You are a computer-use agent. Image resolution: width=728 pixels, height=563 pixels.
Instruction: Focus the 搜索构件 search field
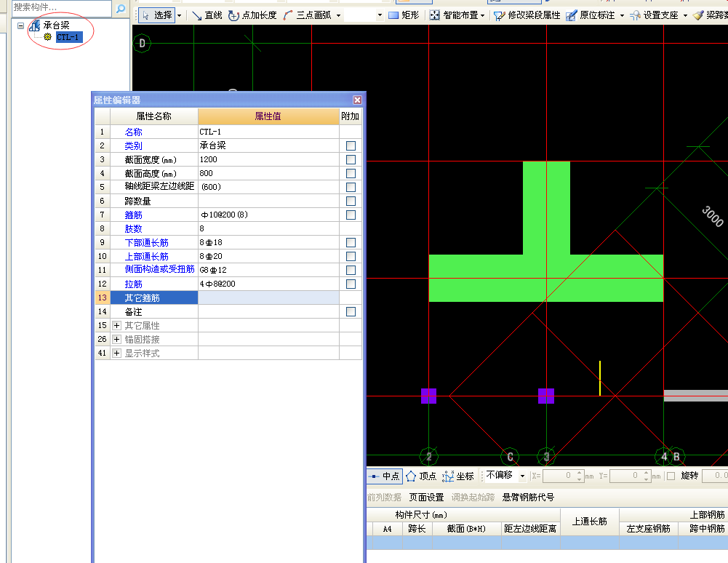61,8
